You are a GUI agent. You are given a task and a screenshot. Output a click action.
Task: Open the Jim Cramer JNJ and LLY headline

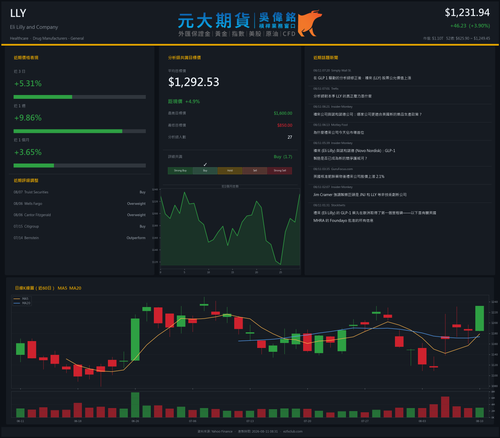tap(360, 195)
